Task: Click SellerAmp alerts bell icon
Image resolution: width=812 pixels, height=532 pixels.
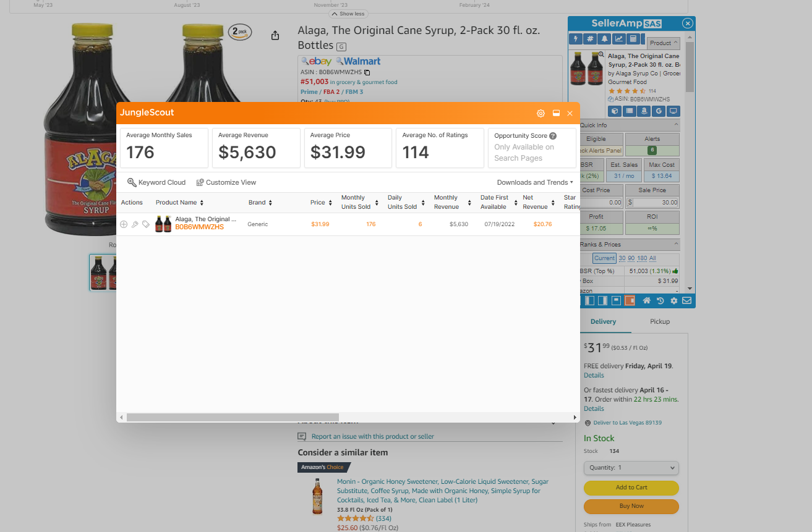Action: 605,39
